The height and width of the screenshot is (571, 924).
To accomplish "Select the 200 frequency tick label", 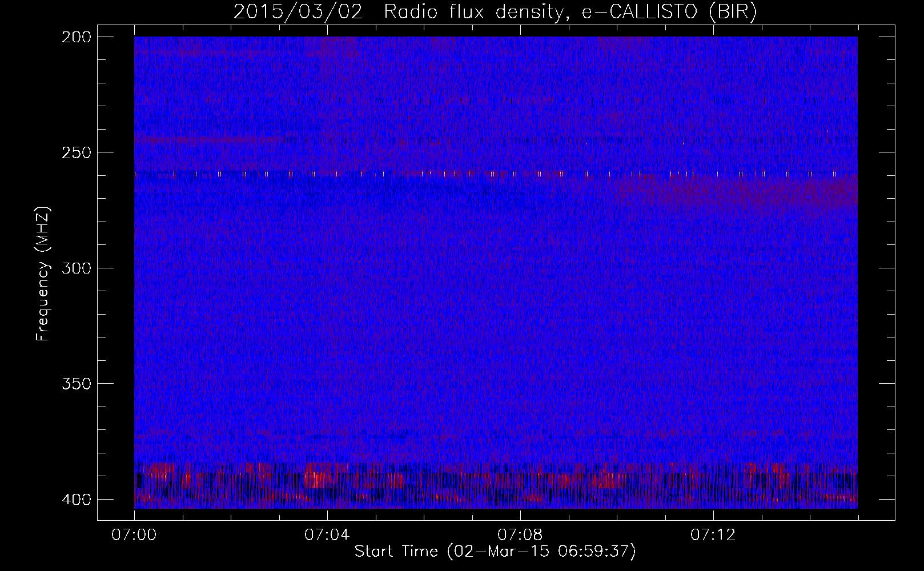I will 76,37.
